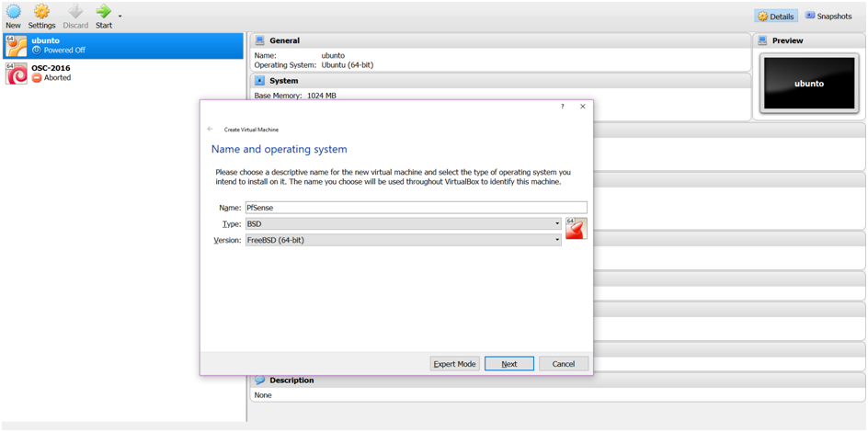Click the back arrow in wizard
The width and height of the screenshot is (868, 432).
(211, 130)
